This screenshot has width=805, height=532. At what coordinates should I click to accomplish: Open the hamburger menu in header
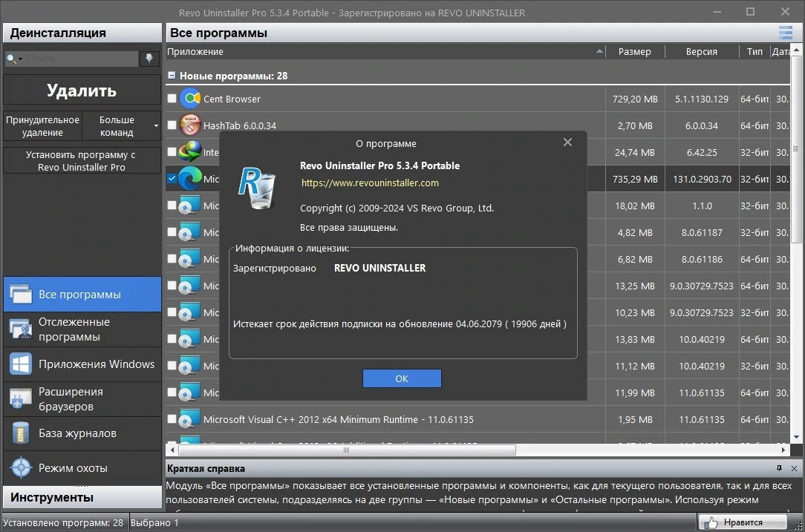tap(786, 33)
